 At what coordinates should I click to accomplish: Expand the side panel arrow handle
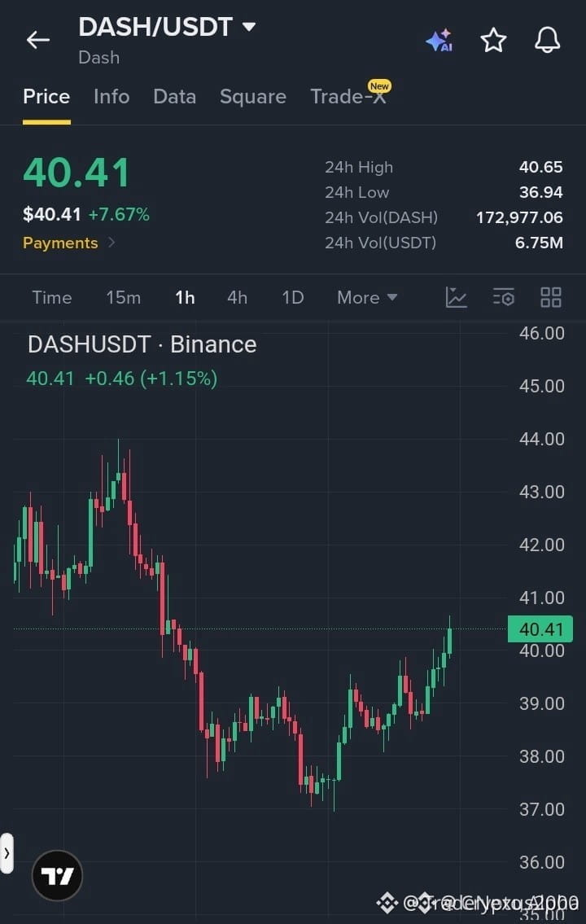pos(7,852)
